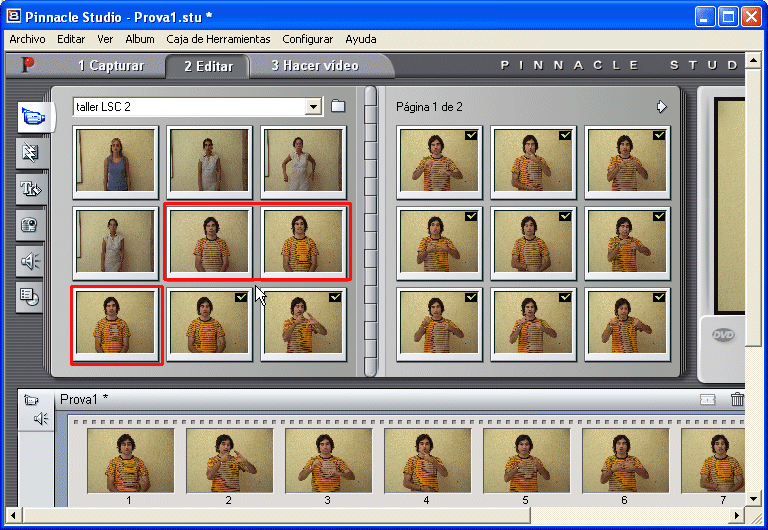The height and width of the screenshot is (530, 768).
Task: Select last scene on right page middle row
Action: coord(627,243)
